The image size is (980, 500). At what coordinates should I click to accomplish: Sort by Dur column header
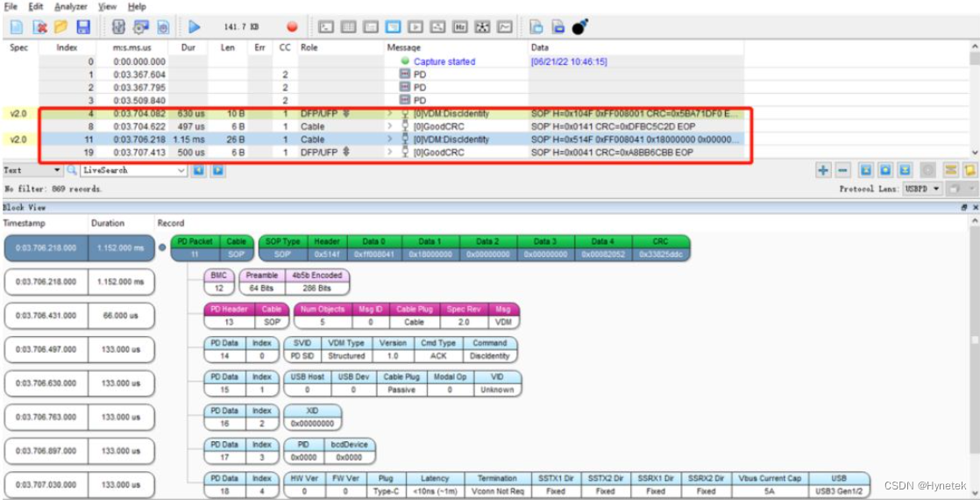[x=188, y=47]
